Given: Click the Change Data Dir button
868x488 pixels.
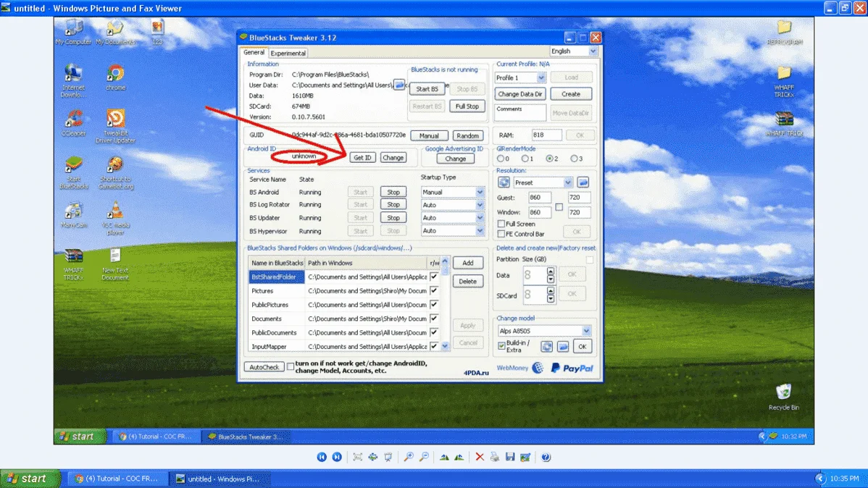Looking at the screenshot, I should coord(519,94).
